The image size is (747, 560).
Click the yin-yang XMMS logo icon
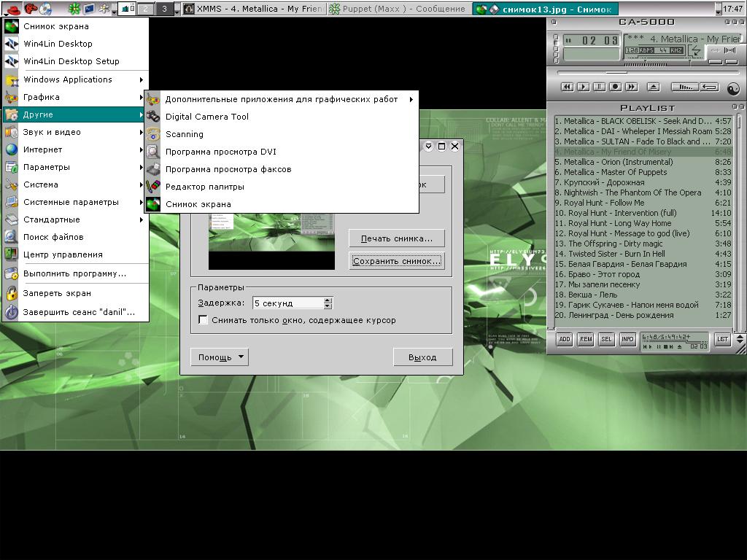(734, 88)
